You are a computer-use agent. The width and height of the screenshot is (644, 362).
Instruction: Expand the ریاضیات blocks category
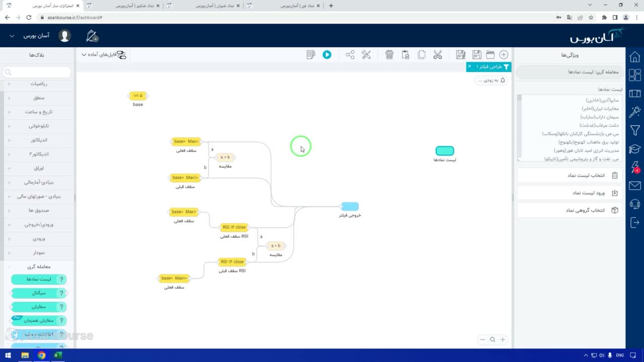click(x=38, y=84)
